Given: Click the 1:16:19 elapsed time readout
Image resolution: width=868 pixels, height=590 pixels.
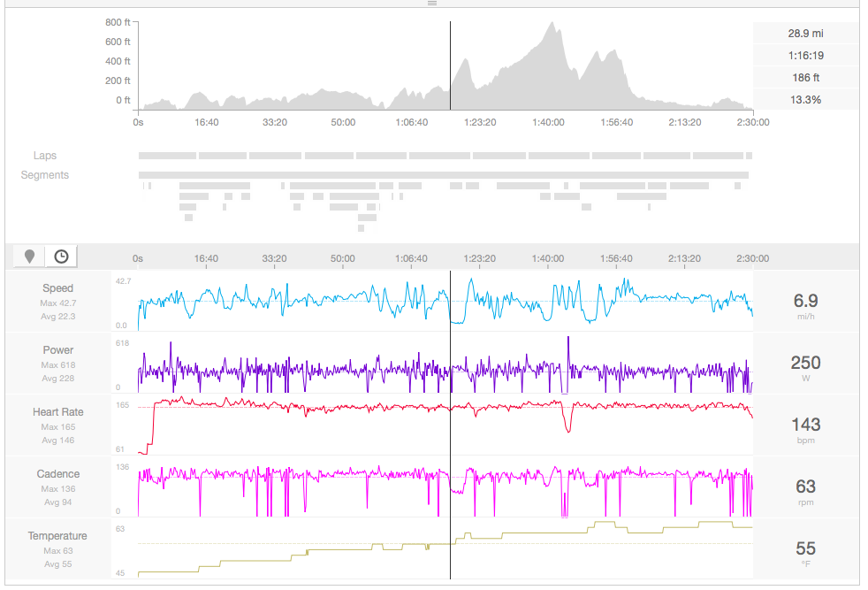Looking at the screenshot, I should (x=805, y=56).
